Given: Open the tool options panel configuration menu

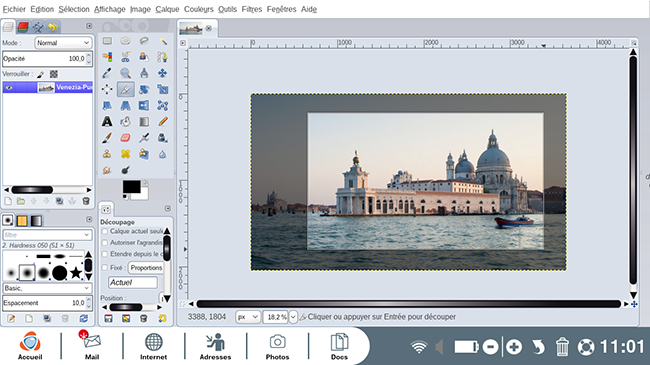Looking at the screenshot, I should (x=167, y=208).
